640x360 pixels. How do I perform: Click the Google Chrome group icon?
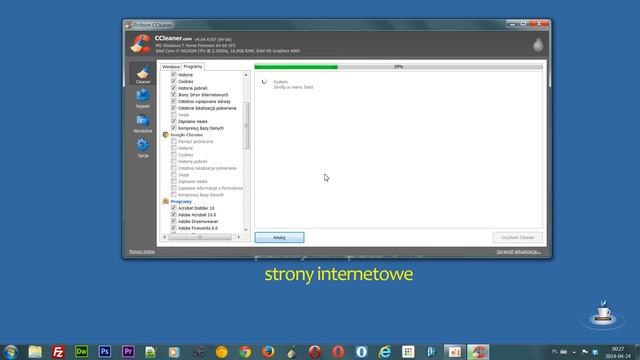[165, 135]
